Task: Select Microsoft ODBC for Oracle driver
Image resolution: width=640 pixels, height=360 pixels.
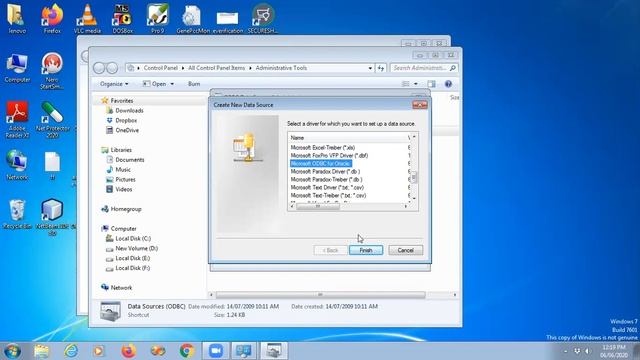Action: (x=320, y=164)
